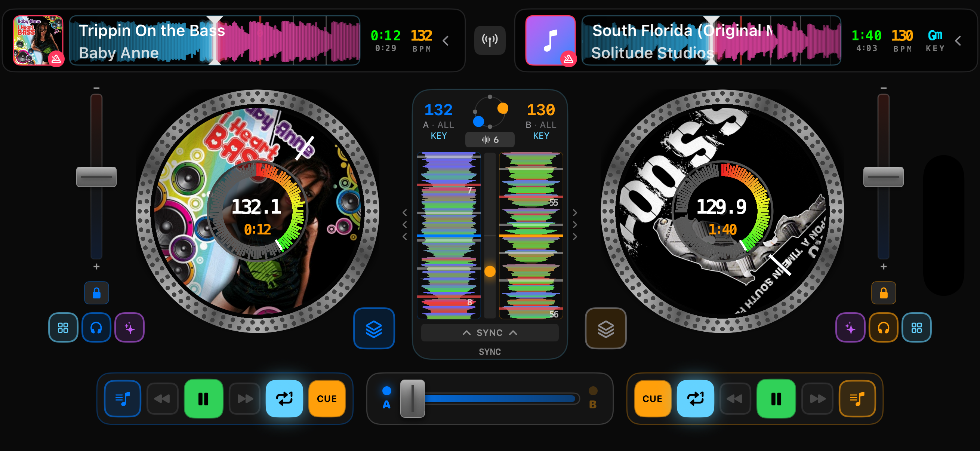Image resolution: width=980 pixels, height=451 pixels.
Task: Click the beat offset 6 indicator
Action: [490, 140]
